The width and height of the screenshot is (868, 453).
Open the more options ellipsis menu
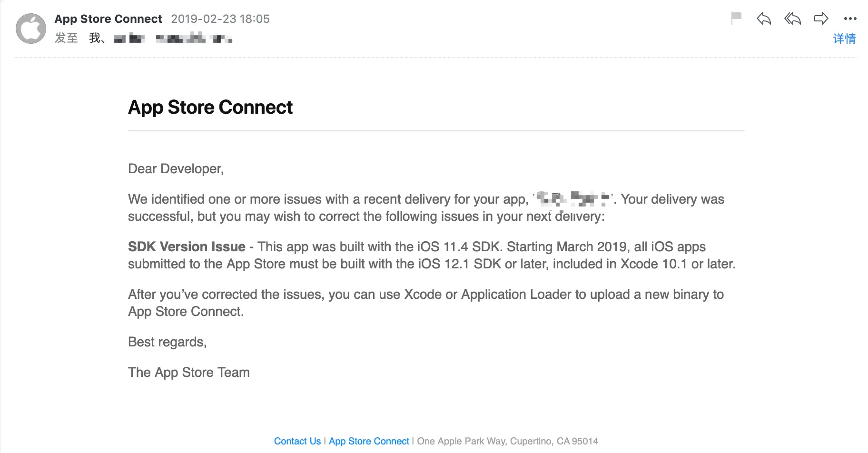click(850, 19)
